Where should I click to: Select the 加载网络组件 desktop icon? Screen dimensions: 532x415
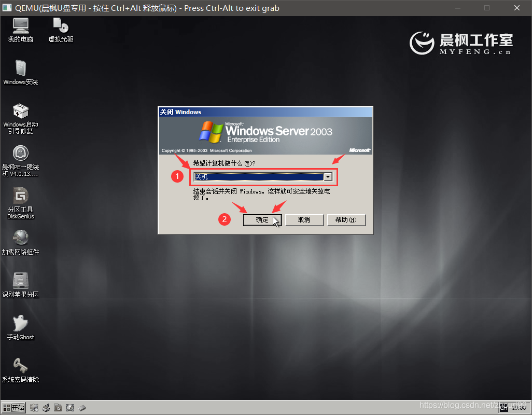20,243
